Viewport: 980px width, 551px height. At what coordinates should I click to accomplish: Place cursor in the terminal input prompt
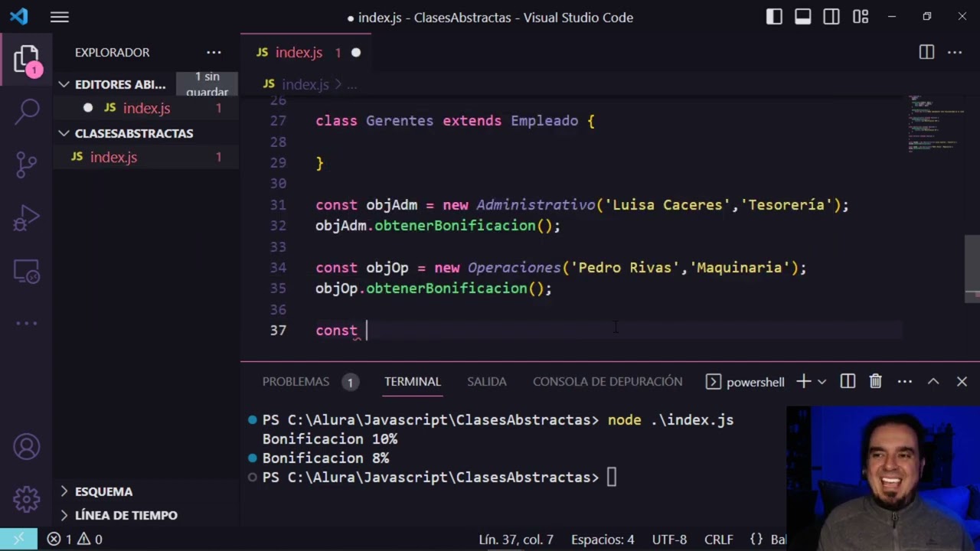click(611, 477)
